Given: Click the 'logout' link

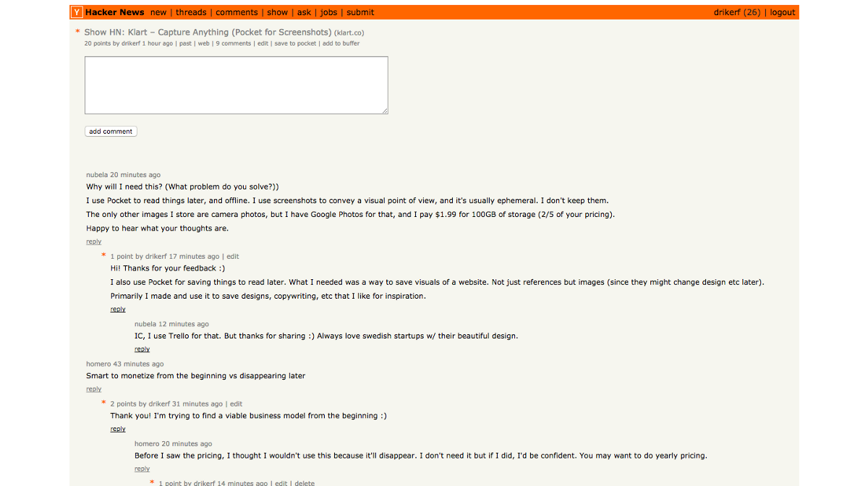Looking at the screenshot, I should (x=783, y=12).
